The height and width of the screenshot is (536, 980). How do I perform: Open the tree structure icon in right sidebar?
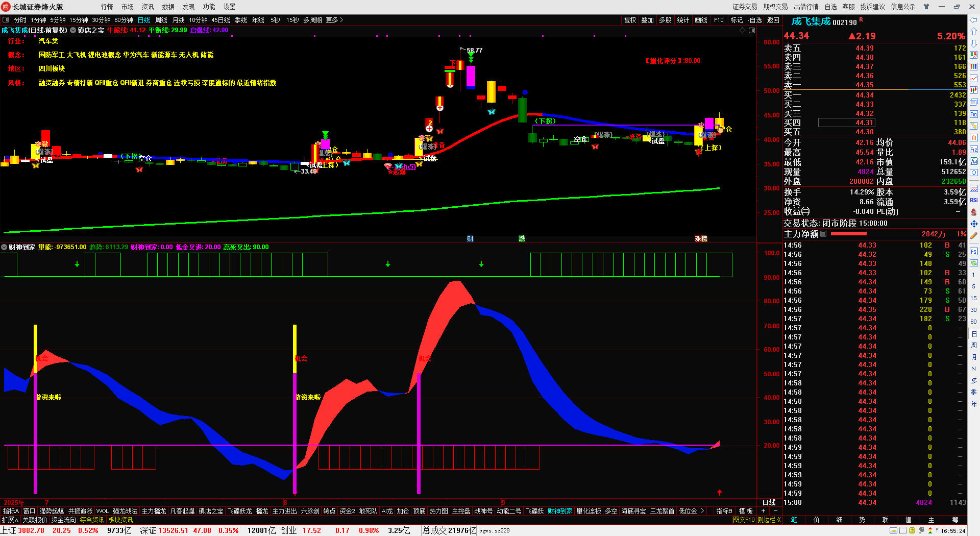(973, 126)
